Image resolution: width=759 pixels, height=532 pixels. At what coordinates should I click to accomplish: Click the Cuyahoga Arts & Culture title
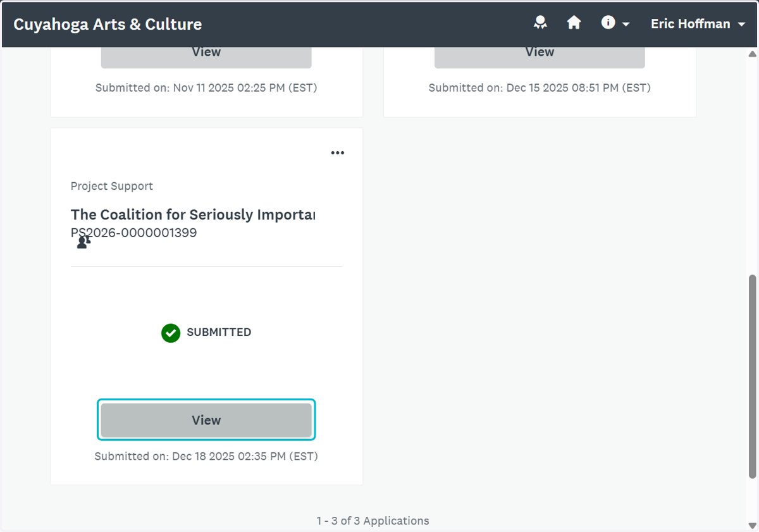coord(108,24)
